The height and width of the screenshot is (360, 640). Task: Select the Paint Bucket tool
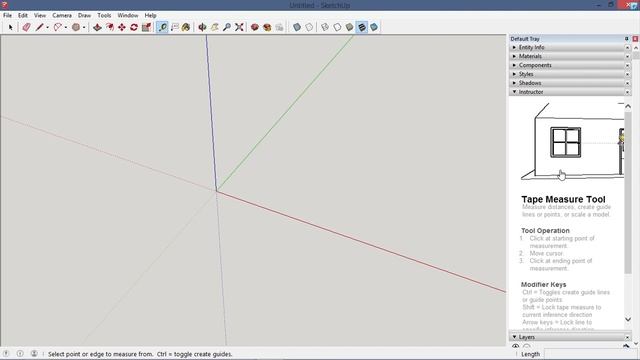[186, 27]
